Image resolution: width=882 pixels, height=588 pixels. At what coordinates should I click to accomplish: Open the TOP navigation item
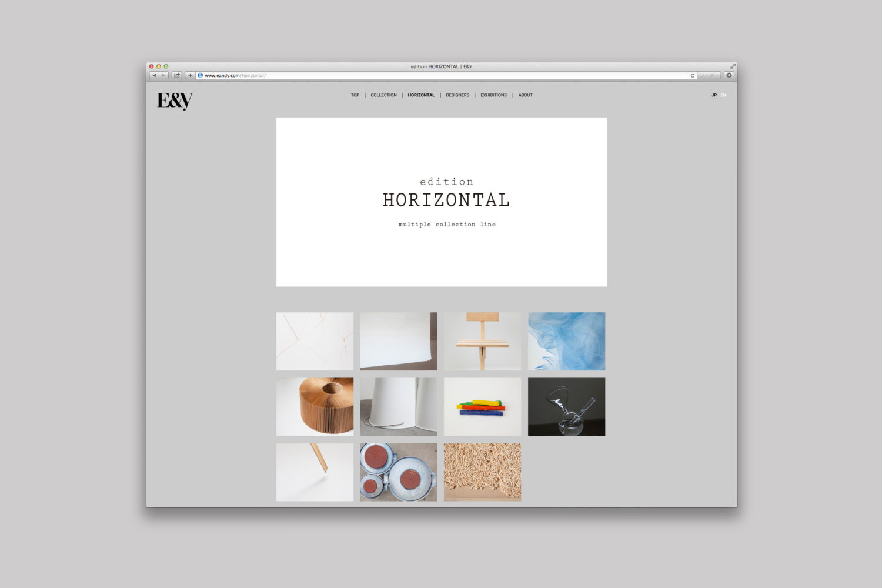[355, 95]
